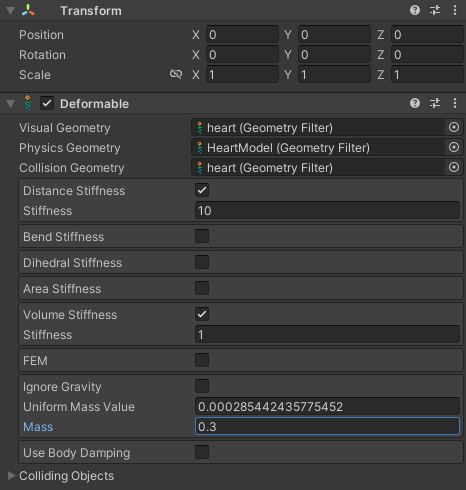
Task: Collapse the Transform component foldout
Action: tap(11, 11)
